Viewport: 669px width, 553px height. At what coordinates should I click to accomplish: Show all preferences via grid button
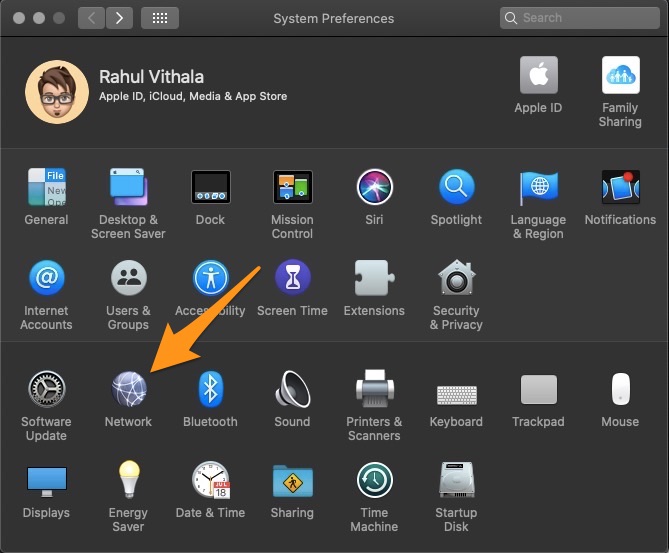[x=160, y=18]
